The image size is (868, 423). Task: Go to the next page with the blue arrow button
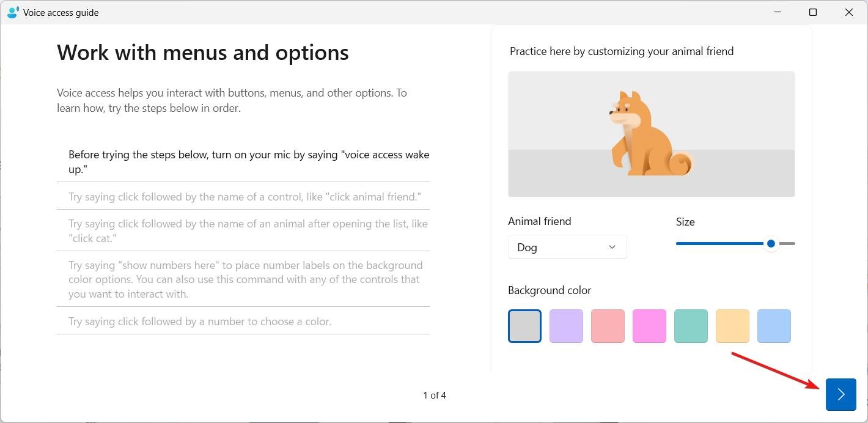click(x=840, y=394)
